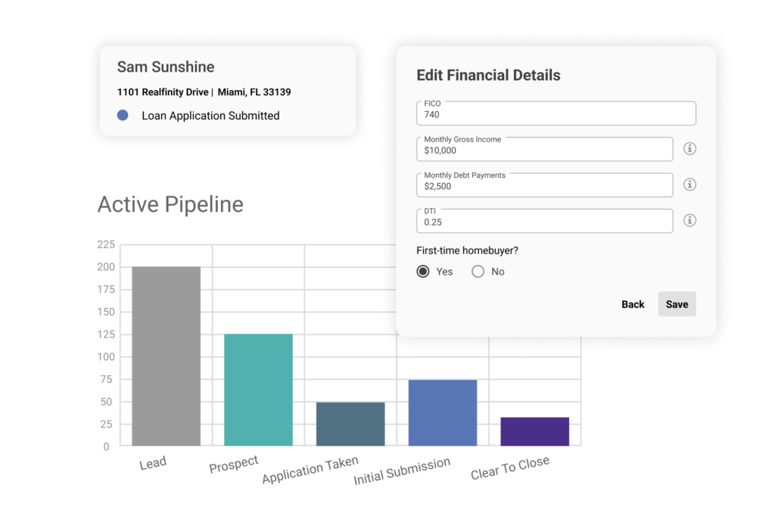775x532 pixels.
Task: Click the Monthly Gross Income field
Action: (545, 149)
